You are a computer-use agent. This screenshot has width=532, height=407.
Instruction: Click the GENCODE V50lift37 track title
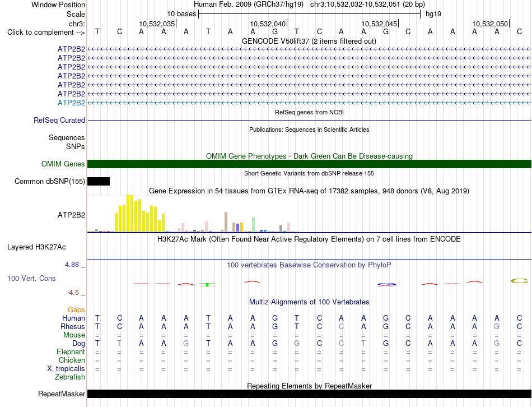pos(309,41)
